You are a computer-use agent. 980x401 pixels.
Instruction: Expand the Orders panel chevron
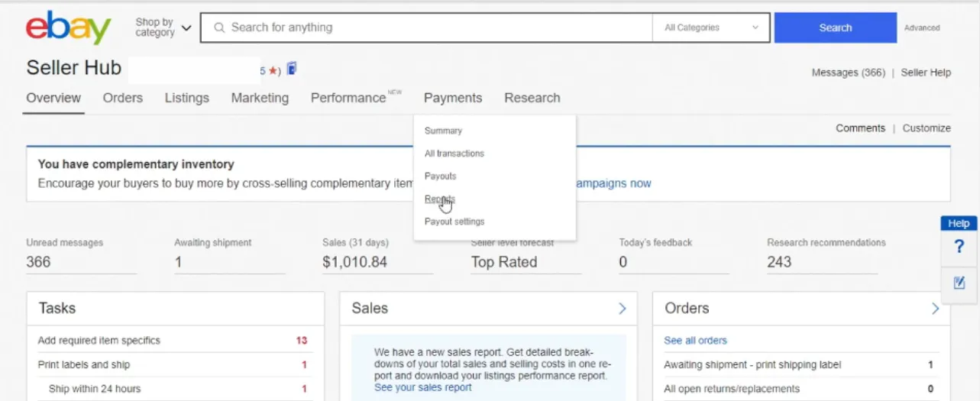tap(935, 309)
